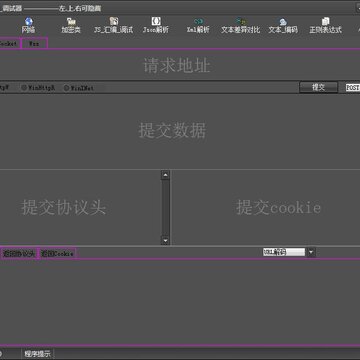The width and height of the screenshot is (360, 360).
Task: Switch to the Socket tab
Action: click(9, 44)
